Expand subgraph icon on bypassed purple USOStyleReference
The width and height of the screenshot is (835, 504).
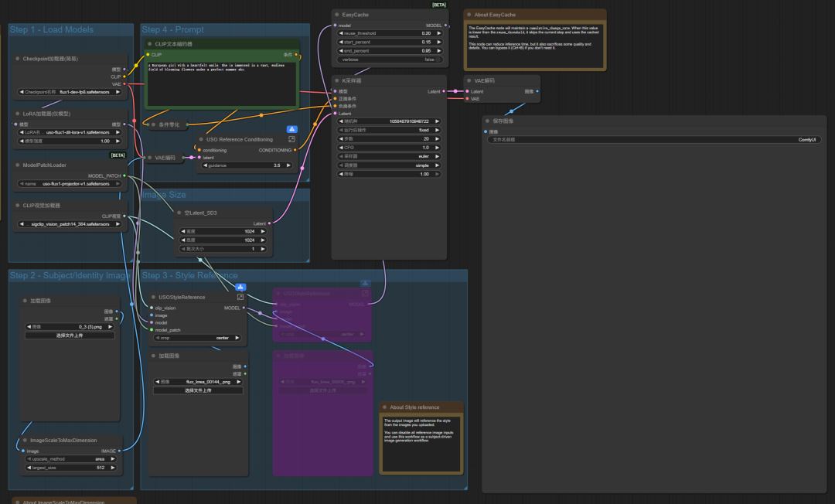[x=365, y=293]
